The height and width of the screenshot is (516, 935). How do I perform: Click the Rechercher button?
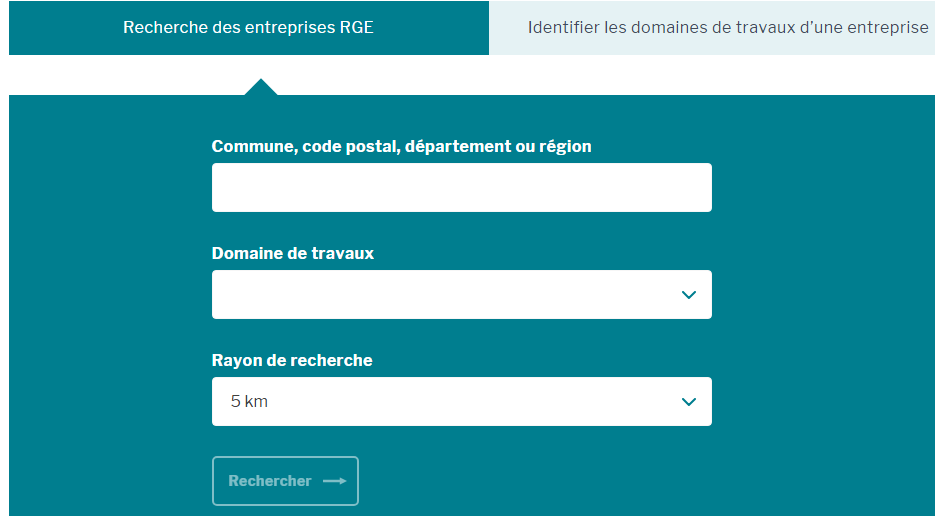[285, 481]
